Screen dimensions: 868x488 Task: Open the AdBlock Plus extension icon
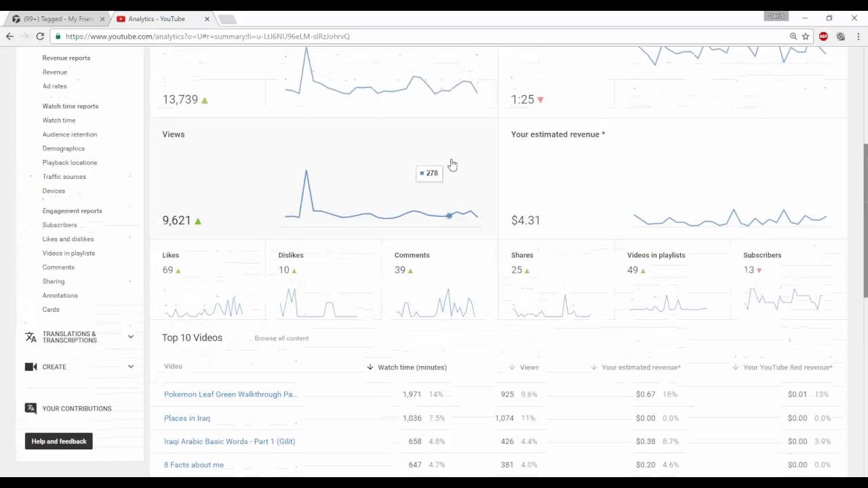tap(823, 37)
